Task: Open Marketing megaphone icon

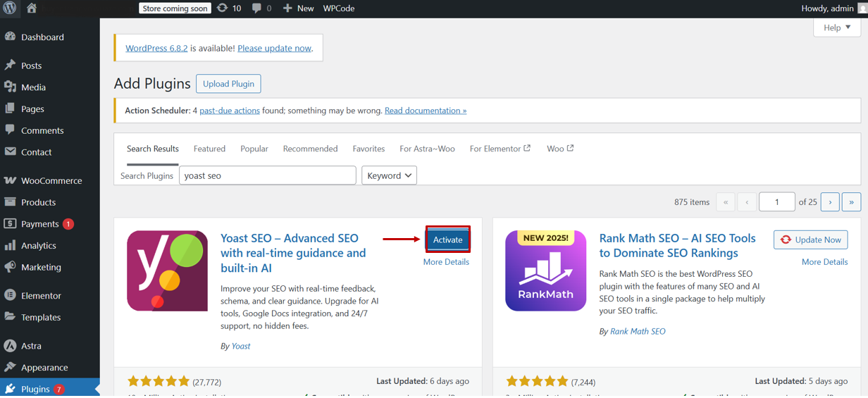Action: coord(10,267)
